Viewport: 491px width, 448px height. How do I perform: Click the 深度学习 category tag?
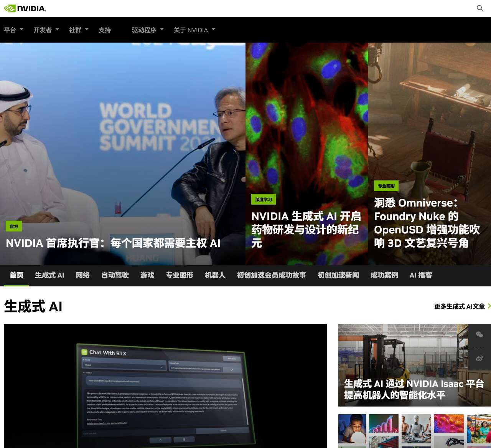tap(264, 200)
